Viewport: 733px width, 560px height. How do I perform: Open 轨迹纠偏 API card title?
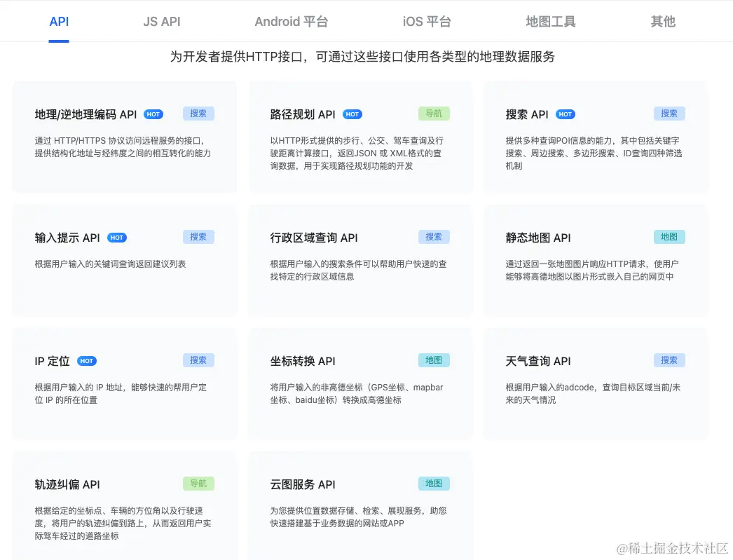[x=67, y=485]
